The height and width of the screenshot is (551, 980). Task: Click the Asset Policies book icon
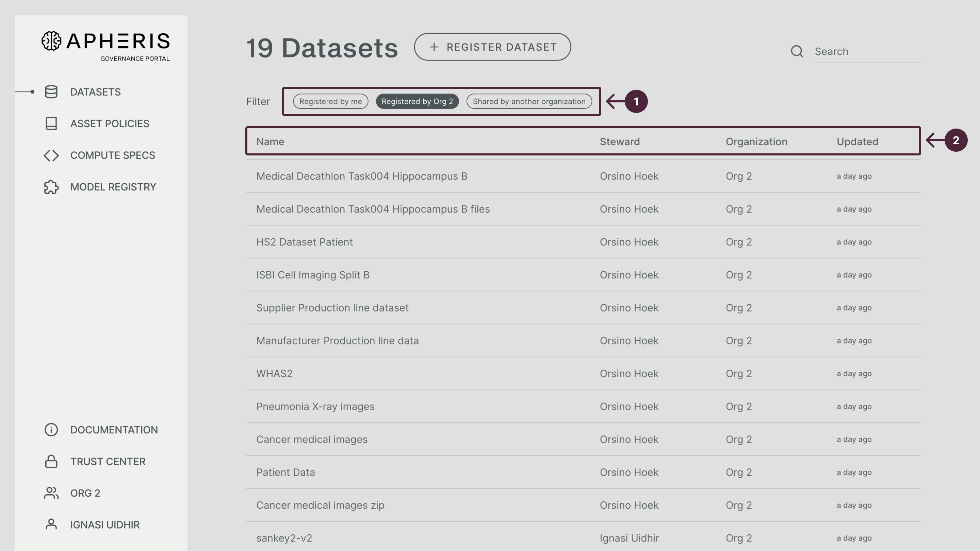[51, 123]
